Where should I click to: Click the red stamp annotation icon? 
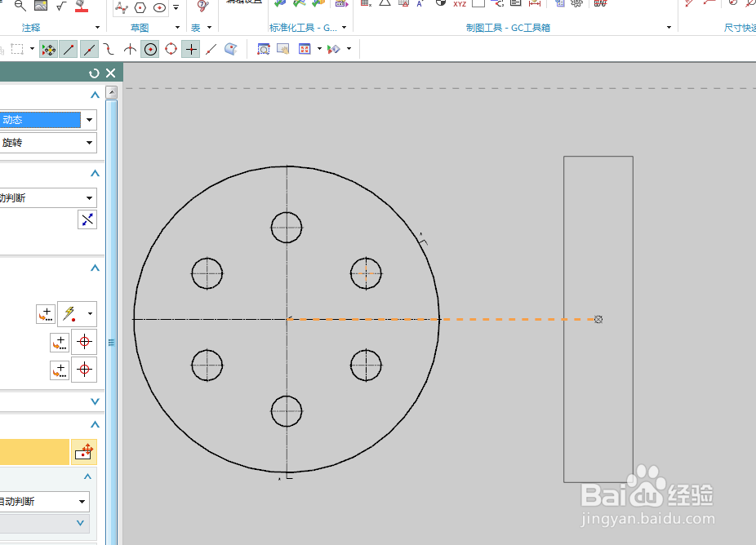tap(82, 6)
